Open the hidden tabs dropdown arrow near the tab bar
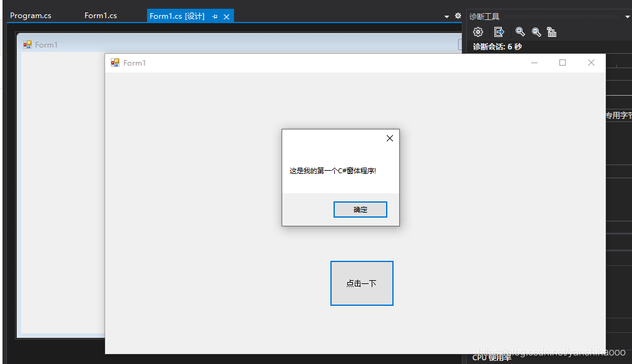The width and height of the screenshot is (632, 364). coord(446,16)
